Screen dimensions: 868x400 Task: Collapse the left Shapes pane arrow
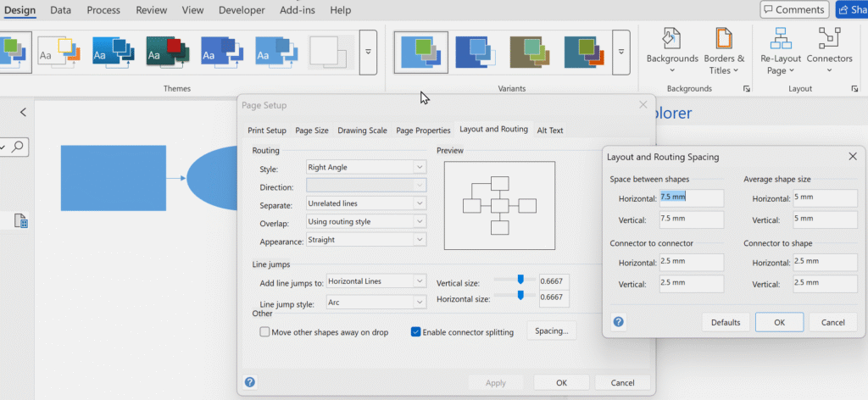click(x=23, y=112)
